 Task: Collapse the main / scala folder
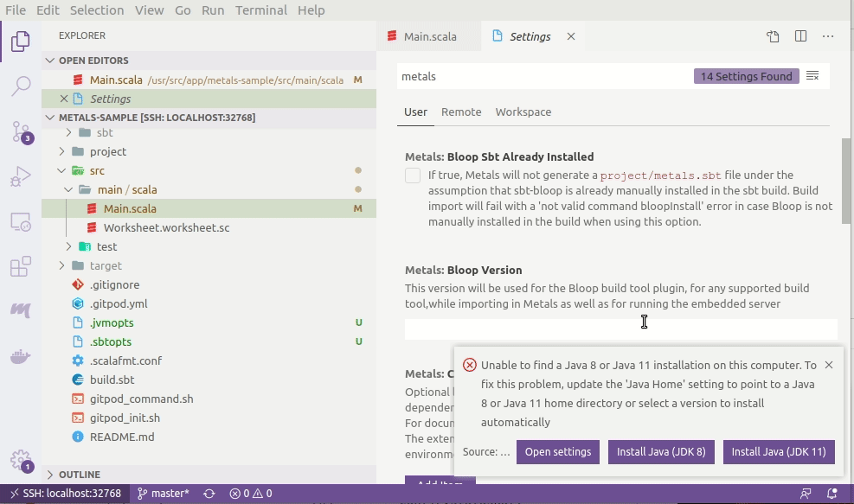[x=68, y=189]
